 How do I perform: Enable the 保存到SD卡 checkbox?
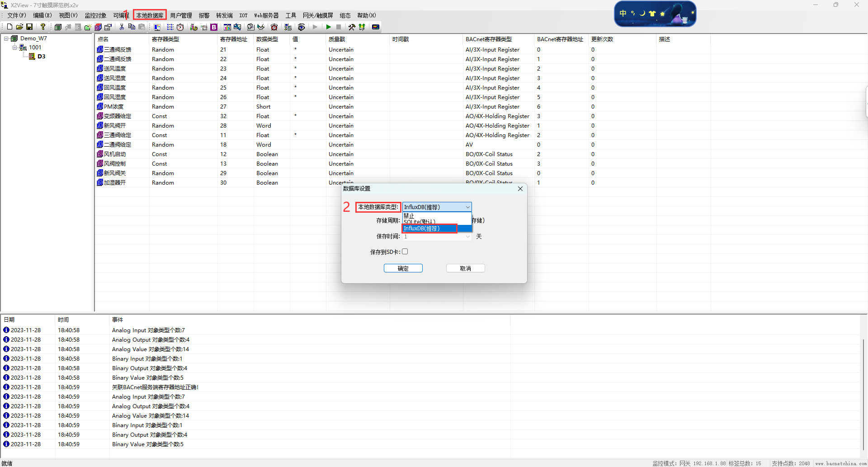coord(405,252)
